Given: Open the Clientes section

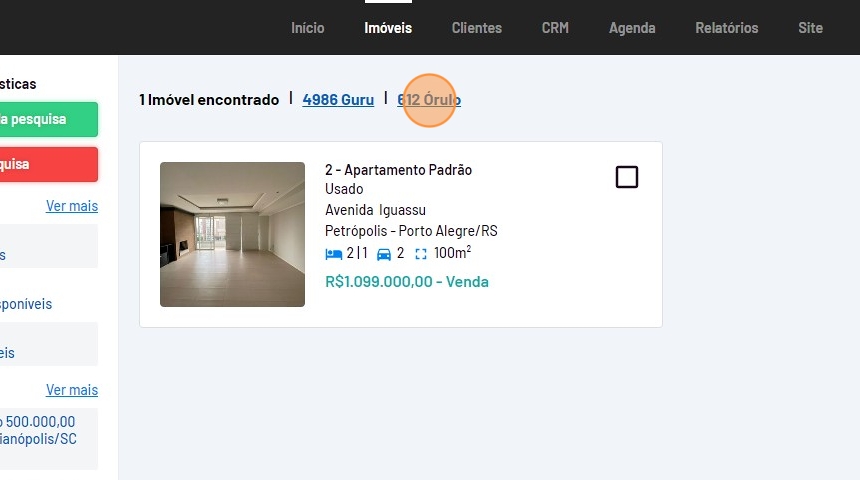Looking at the screenshot, I should [x=477, y=28].
